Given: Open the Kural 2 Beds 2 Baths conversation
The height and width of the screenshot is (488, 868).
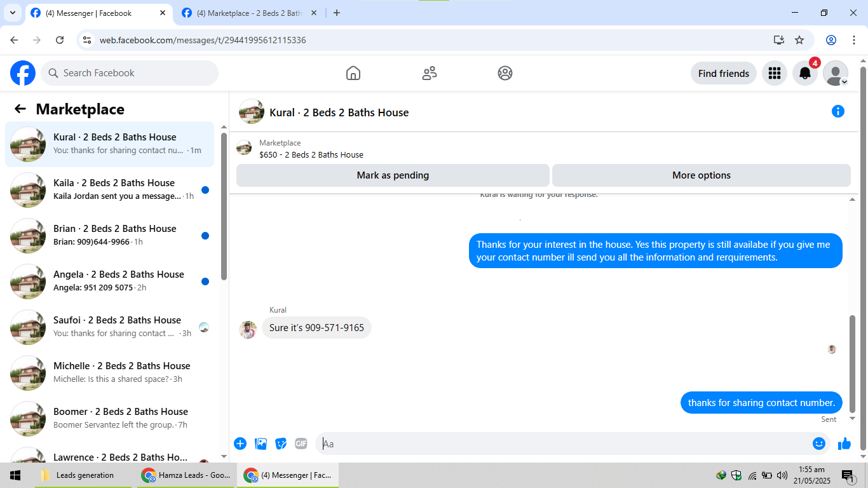Looking at the screenshot, I should click(110, 144).
